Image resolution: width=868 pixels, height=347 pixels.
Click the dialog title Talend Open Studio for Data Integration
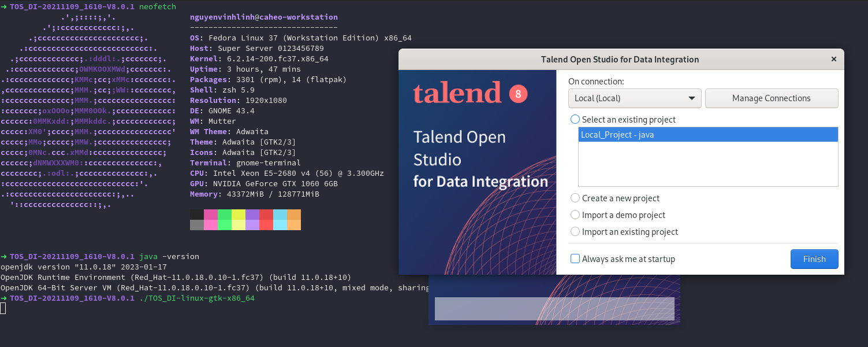point(620,59)
